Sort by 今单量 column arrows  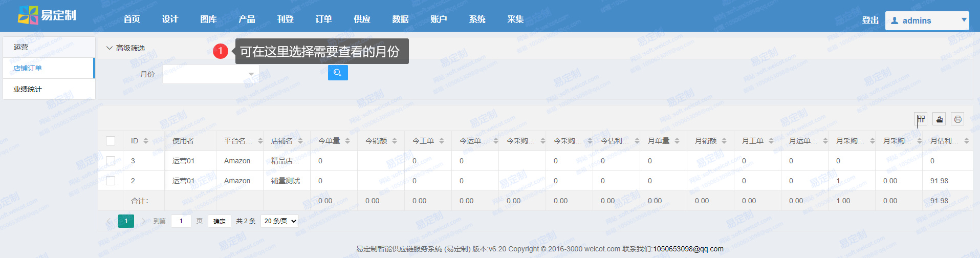coord(347,141)
